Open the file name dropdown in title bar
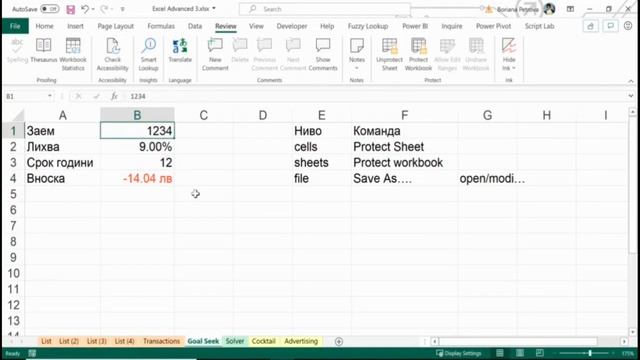Screen dimensions: 640x360 (214, 9)
